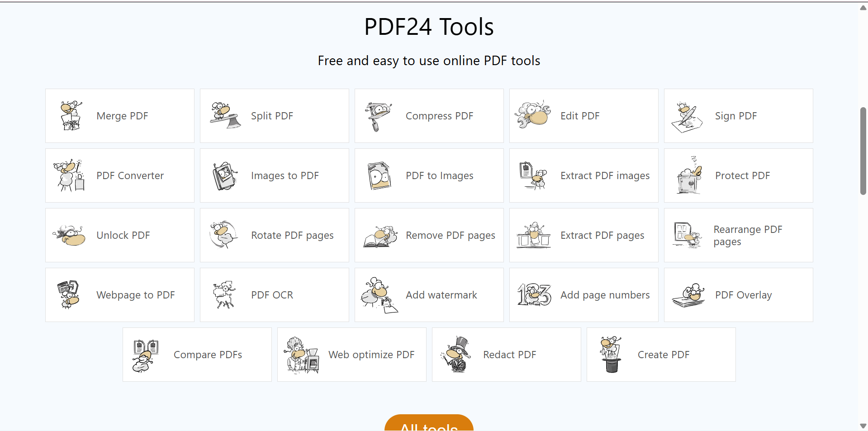Viewport: 868px width, 431px height.
Task: Click the Rotate PDF pages label
Action: tap(292, 235)
